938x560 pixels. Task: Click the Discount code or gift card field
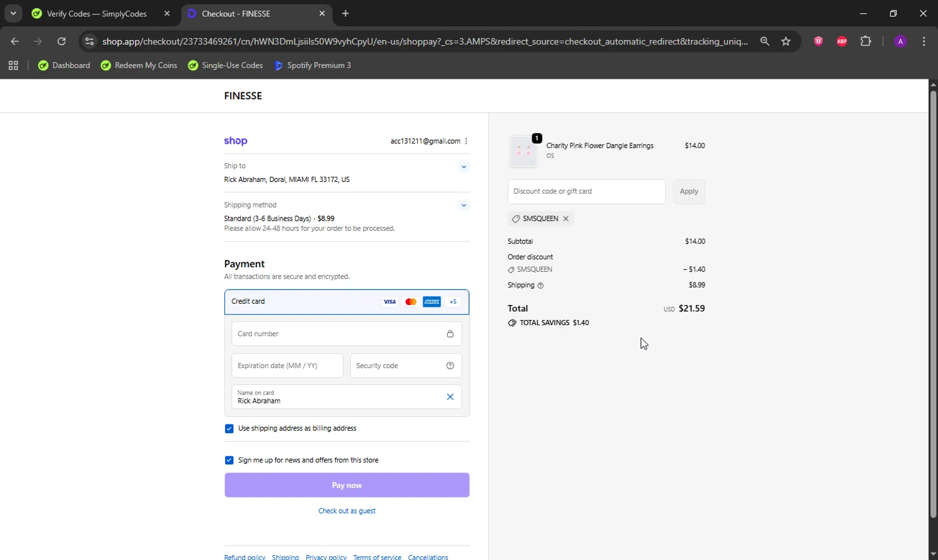click(x=587, y=191)
